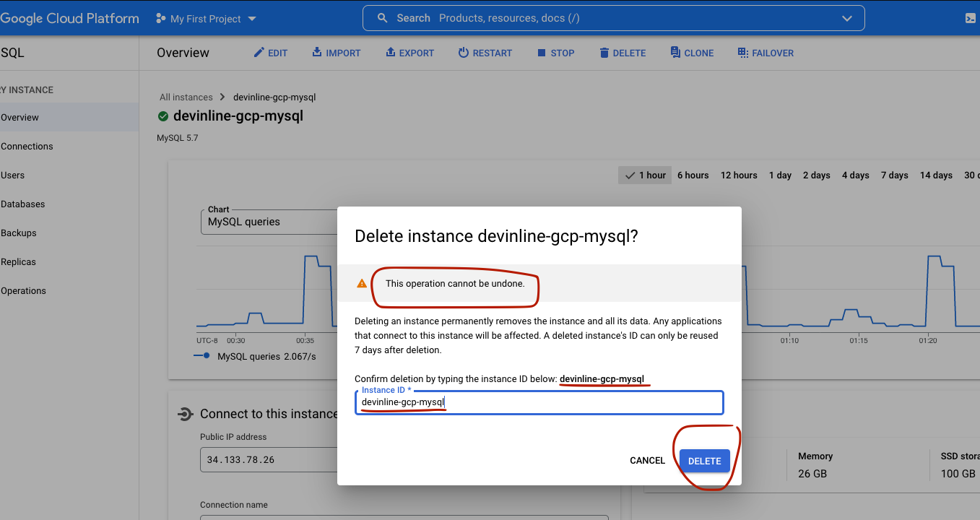
Task: Select the 12 hours time range
Action: pos(739,175)
